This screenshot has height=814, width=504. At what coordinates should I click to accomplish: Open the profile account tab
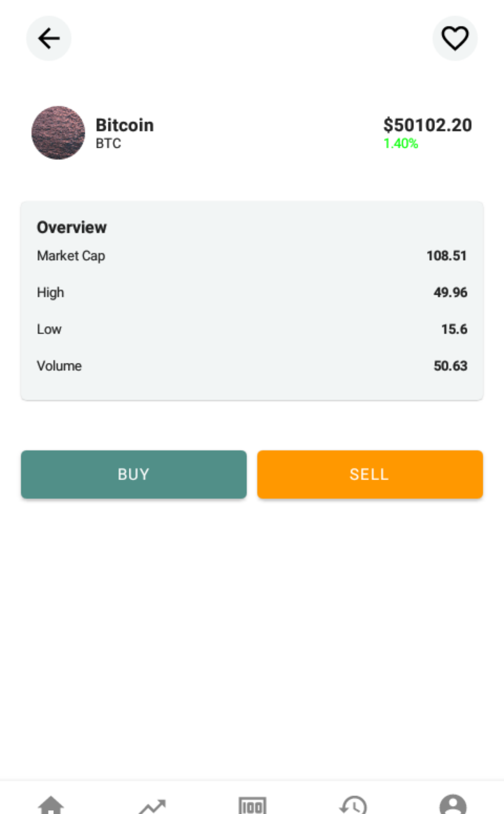(x=453, y=804)
